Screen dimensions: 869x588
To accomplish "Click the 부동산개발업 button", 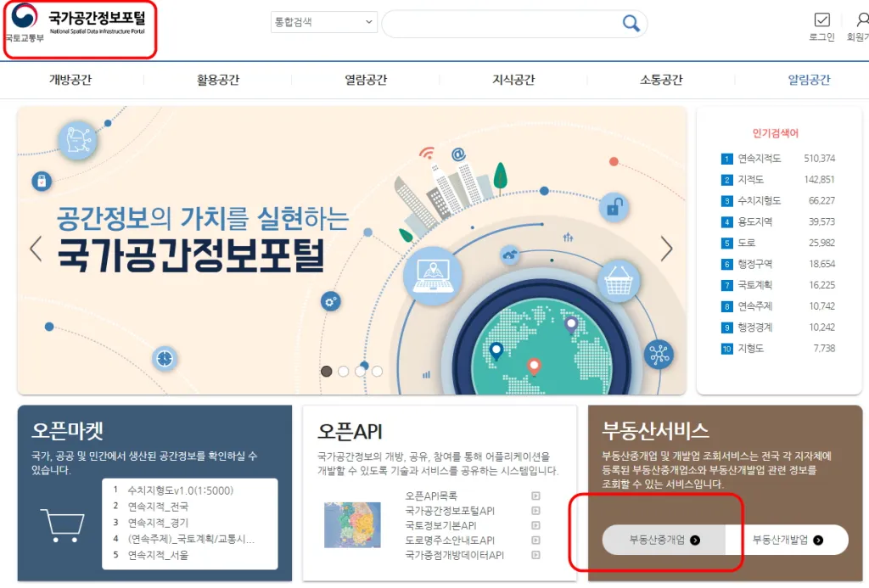I will click(x=787, y=540).
